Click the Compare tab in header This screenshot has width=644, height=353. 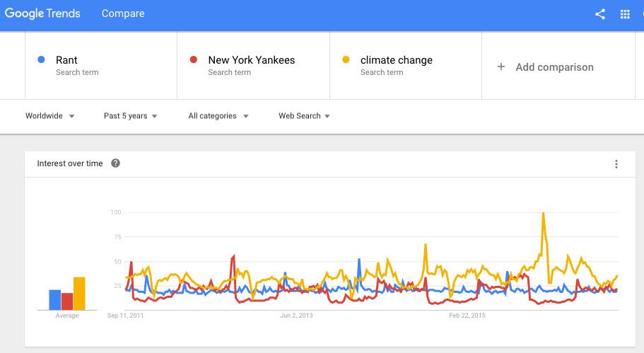coord(123,13)
